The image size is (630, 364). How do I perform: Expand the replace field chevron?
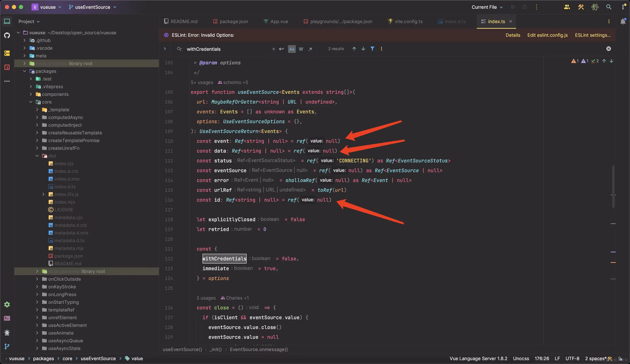point(165,49)
